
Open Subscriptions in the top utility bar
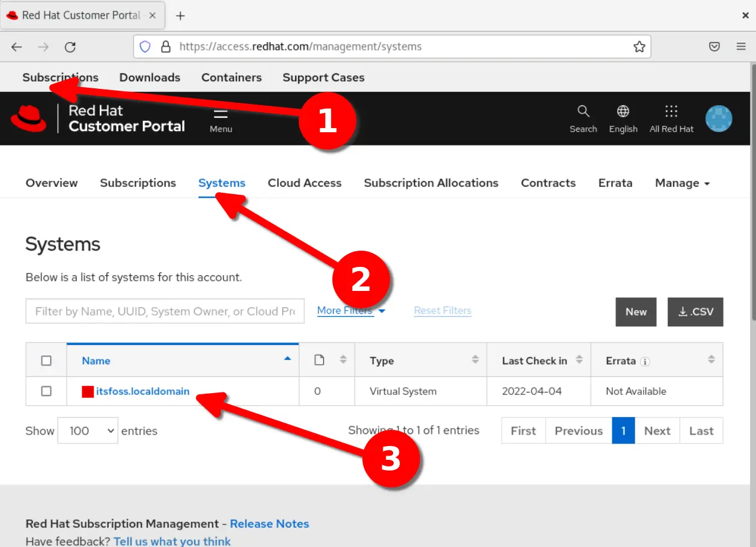tap(60, 78)
